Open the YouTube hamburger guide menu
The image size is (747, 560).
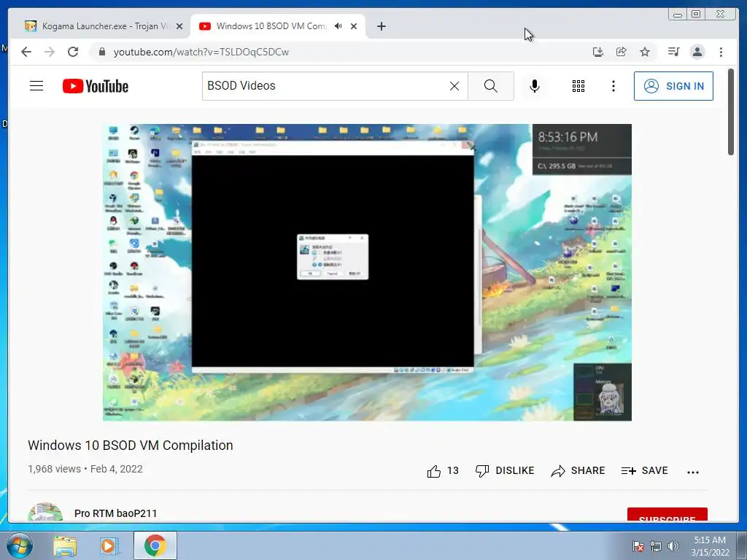36,86
